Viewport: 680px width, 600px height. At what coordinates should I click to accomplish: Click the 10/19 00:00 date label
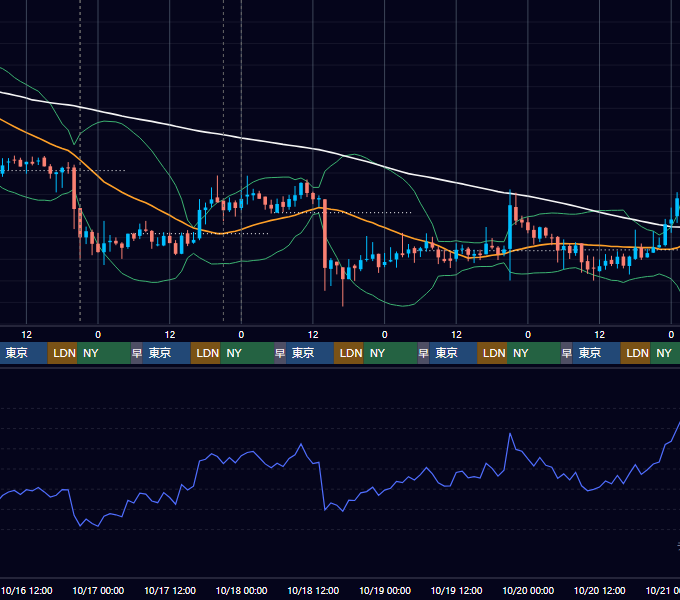click(385, 590)
